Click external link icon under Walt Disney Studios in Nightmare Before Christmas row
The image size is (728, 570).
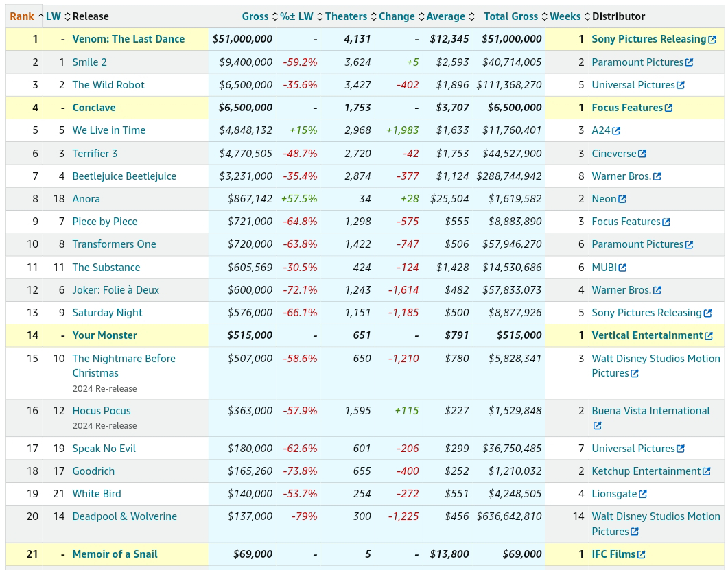pos(635,373)
